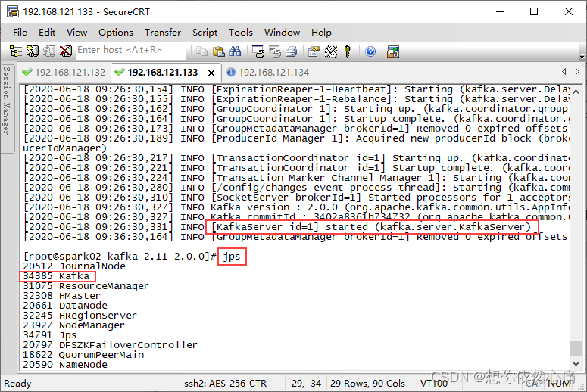This screenshot has width=587, height=392.
Task: Switch to the 192.168.121.134 session tab
Action: (269, 72)
